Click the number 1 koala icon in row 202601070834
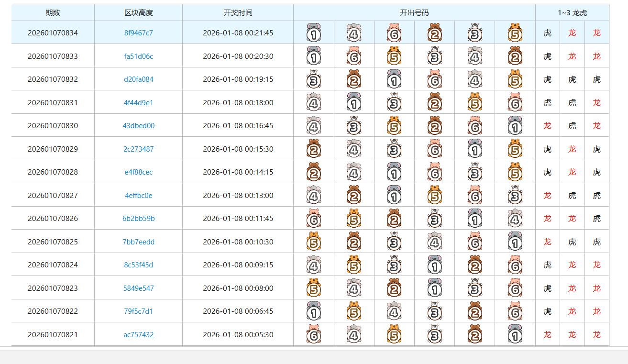628x364 pixels. click(313, 33)
